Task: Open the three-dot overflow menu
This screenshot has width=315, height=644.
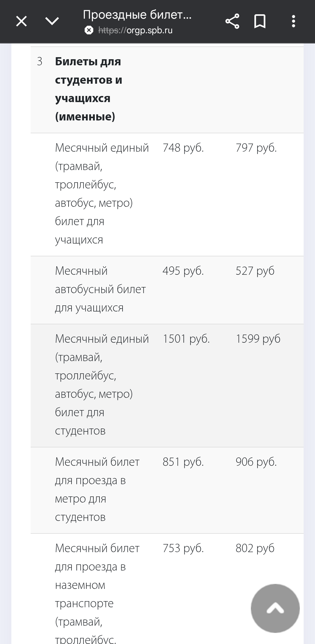Action: pyautogui.click(x=293, y=21)
